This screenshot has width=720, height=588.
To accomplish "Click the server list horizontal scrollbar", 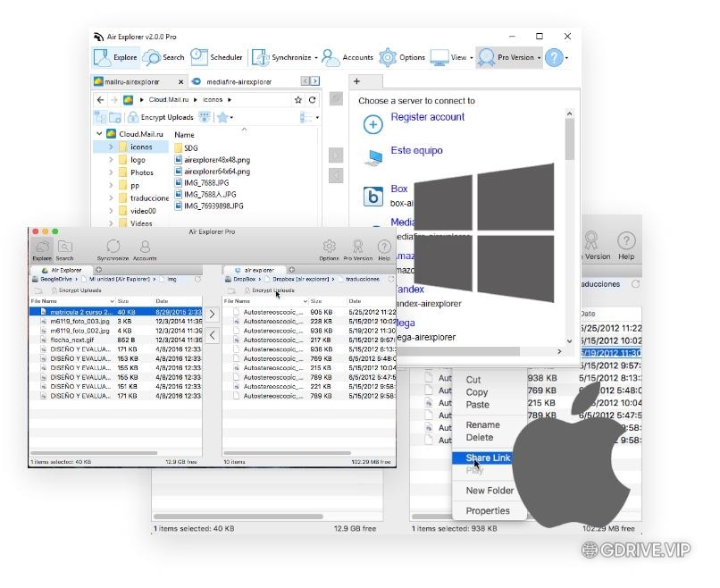I will coord(457,351).
